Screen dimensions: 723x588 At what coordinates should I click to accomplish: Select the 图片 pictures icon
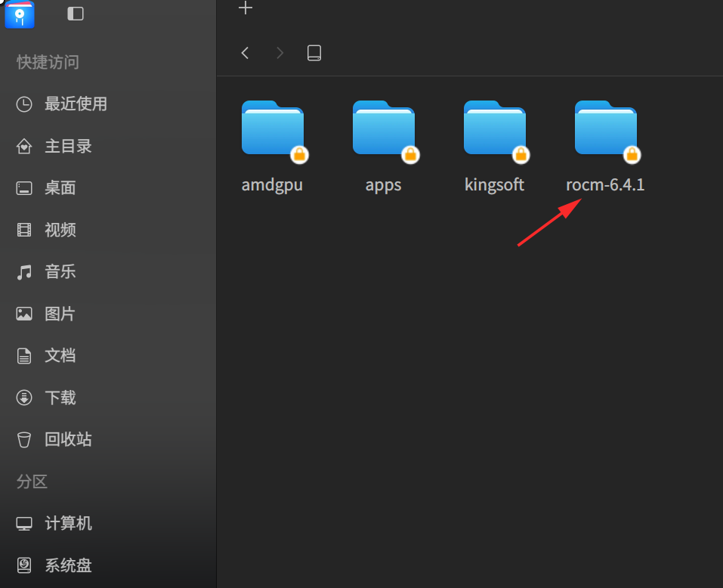pos(24,314)
